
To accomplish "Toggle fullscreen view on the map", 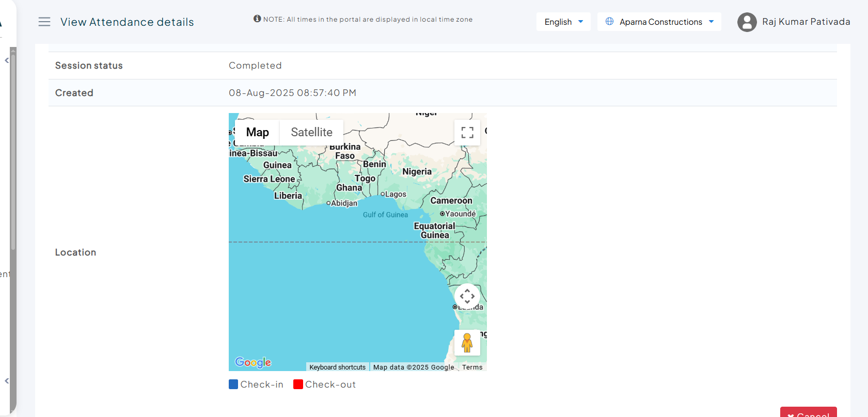I will click(467, 133).
